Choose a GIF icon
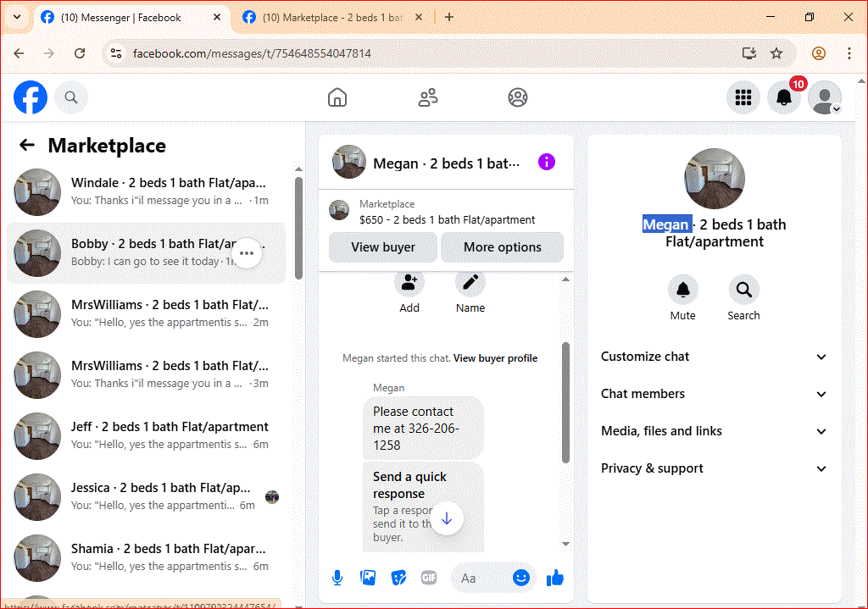868x609 pixels. coord(428,578)
